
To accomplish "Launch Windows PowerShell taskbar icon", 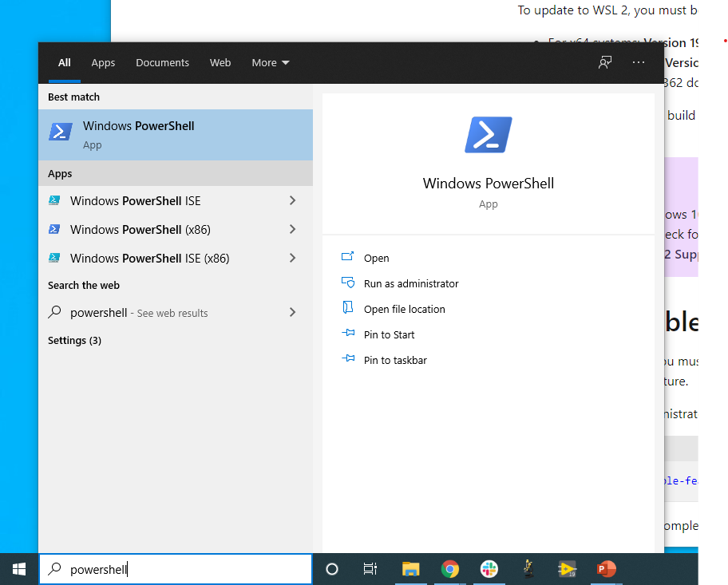I will click(x=568, y=569).
